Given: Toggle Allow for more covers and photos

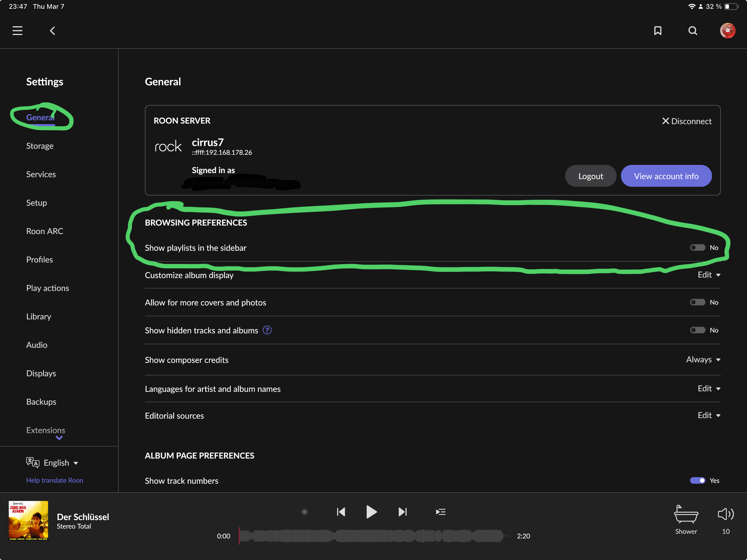Looking at the screenshot, I should pyautogui.click(x=697, y=302).
